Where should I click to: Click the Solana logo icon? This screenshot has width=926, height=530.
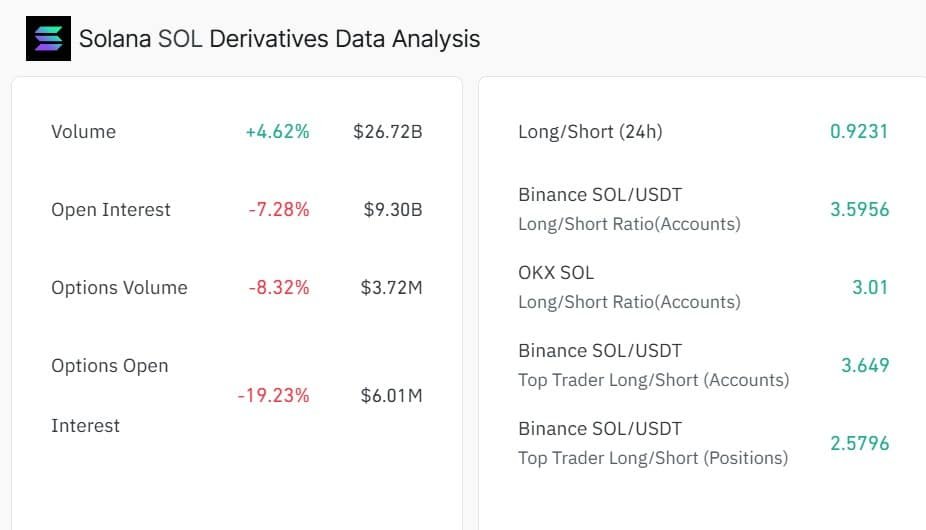(x=48, y=39)
